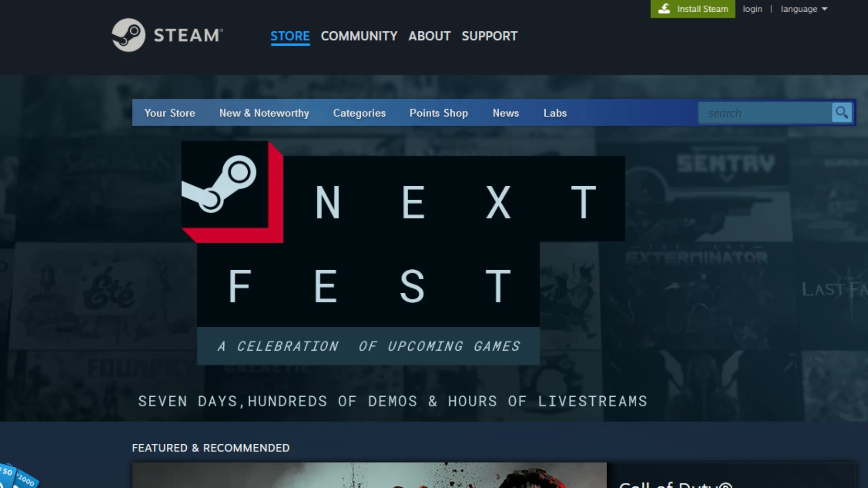Click the Install Steam download icon
The width and height of the screenshot is (868, 488).
(x=664, y=9)
